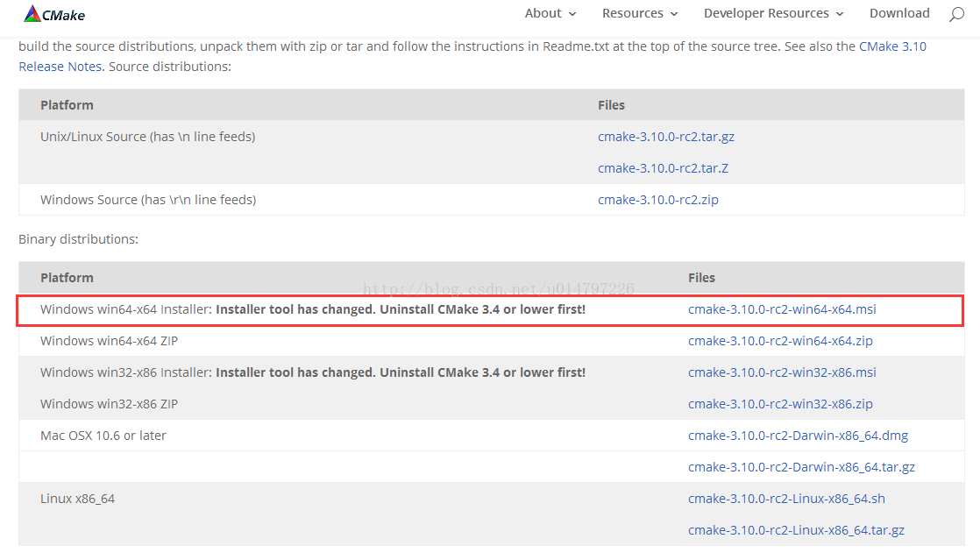Click the Windows win32-x86 Installer row label
The image size is (980, 560).
pos(313,372)
